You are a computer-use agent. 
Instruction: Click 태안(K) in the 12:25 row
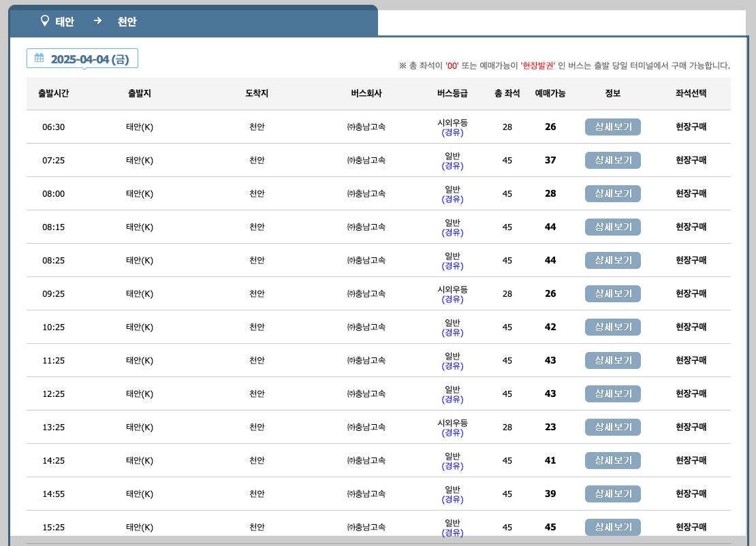(140, 394)
